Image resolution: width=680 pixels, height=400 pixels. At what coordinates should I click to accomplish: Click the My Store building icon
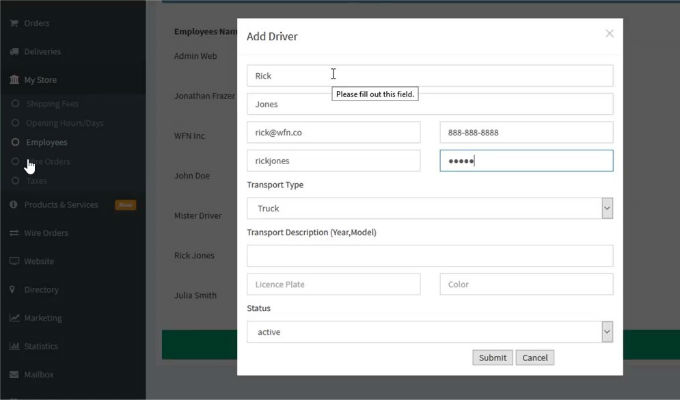pos(14,79)
